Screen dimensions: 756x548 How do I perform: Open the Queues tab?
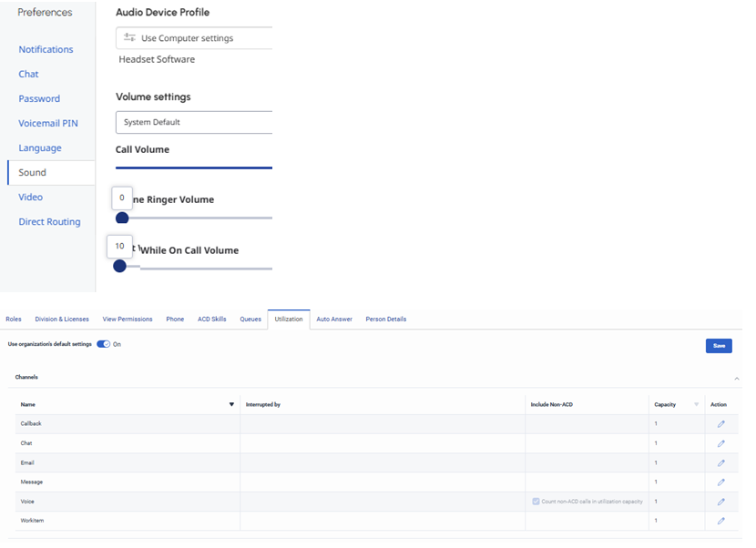coord(250,320)
